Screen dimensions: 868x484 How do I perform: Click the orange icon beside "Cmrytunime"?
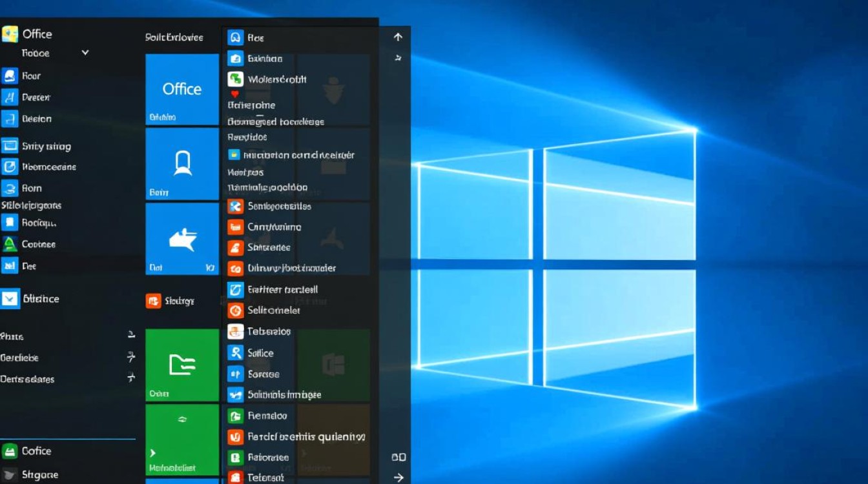[235, 227]
